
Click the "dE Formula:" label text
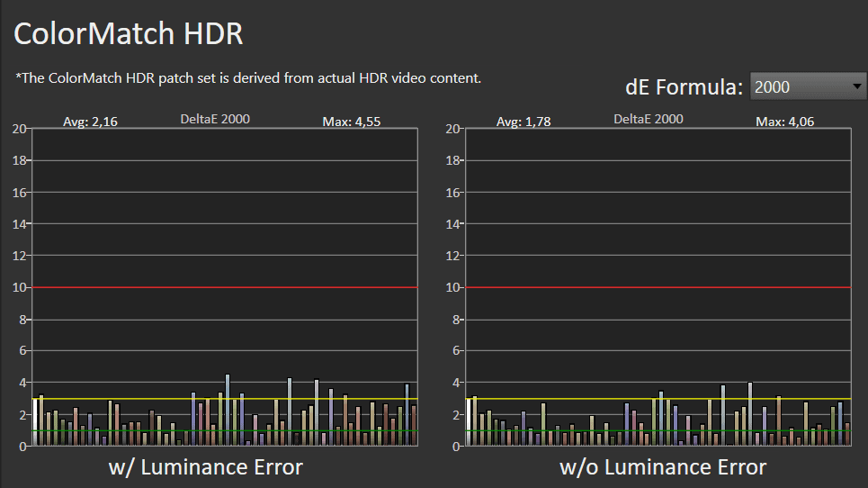[684, 87]
